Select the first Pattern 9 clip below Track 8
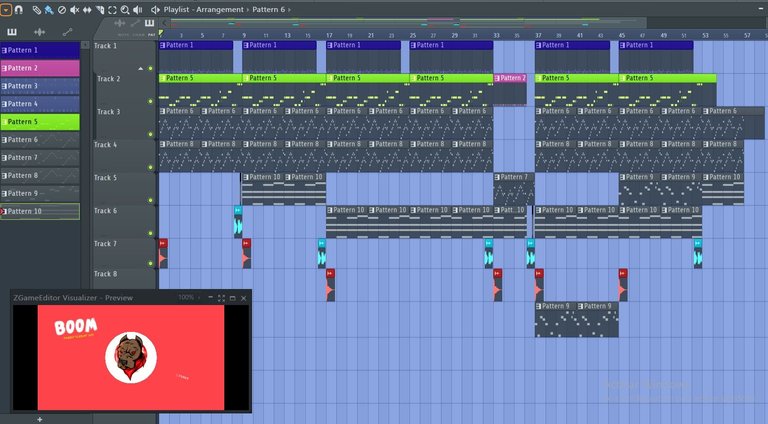 (555, 319)
